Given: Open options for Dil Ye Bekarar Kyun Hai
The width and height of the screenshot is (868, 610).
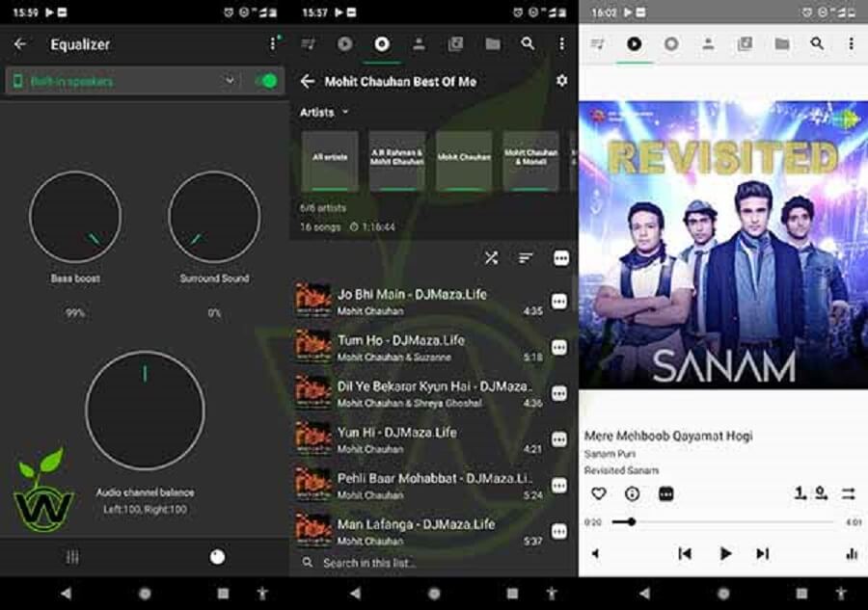Looking at the screenshot, I should tap(559, 393).
